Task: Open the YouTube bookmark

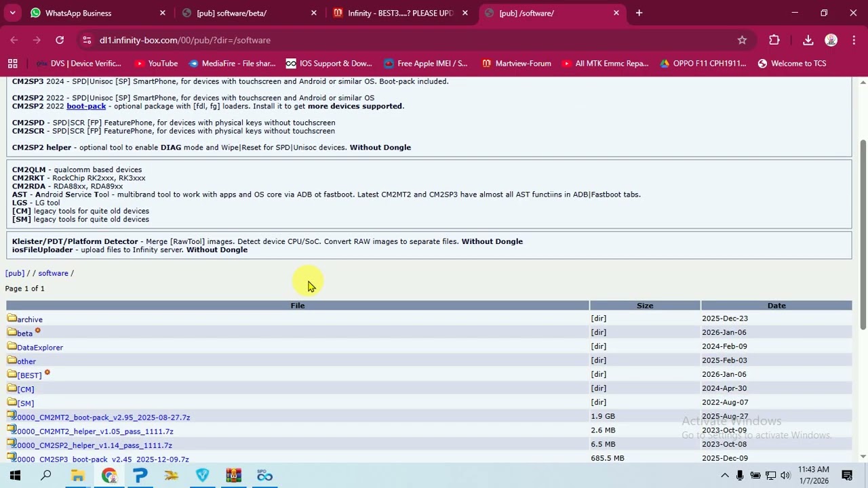Action: point(156,64)
